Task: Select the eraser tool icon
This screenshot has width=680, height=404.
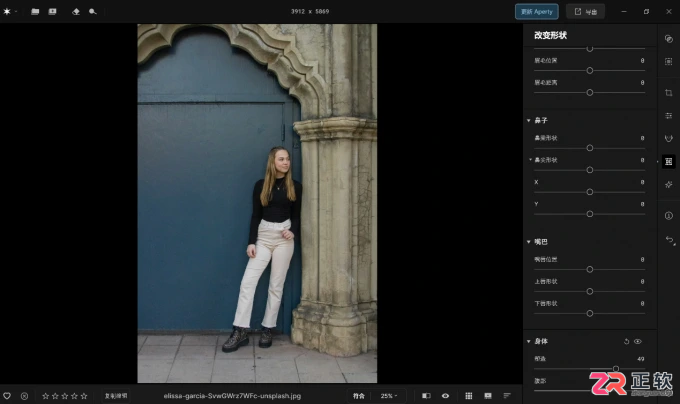Action: pos(76,12)
